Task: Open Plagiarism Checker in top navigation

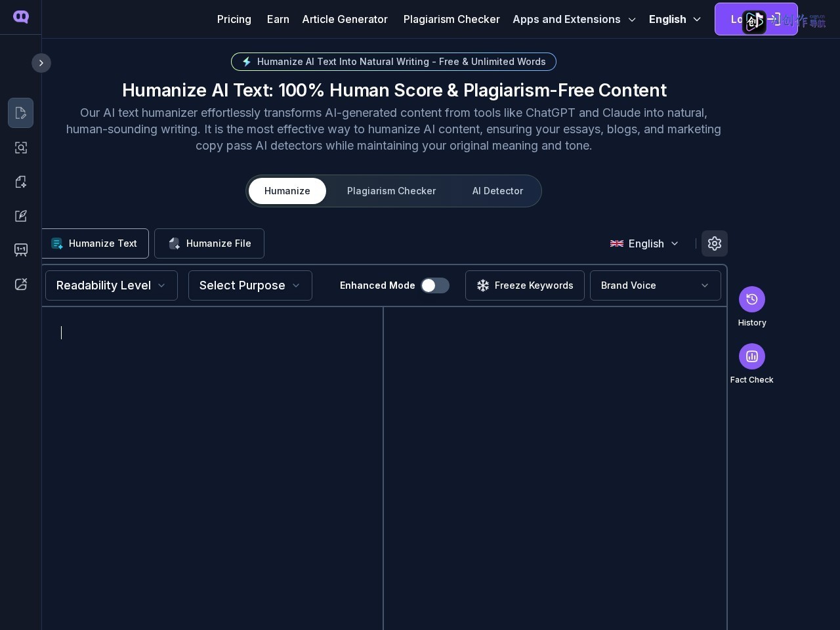Action: pos(451,19)
